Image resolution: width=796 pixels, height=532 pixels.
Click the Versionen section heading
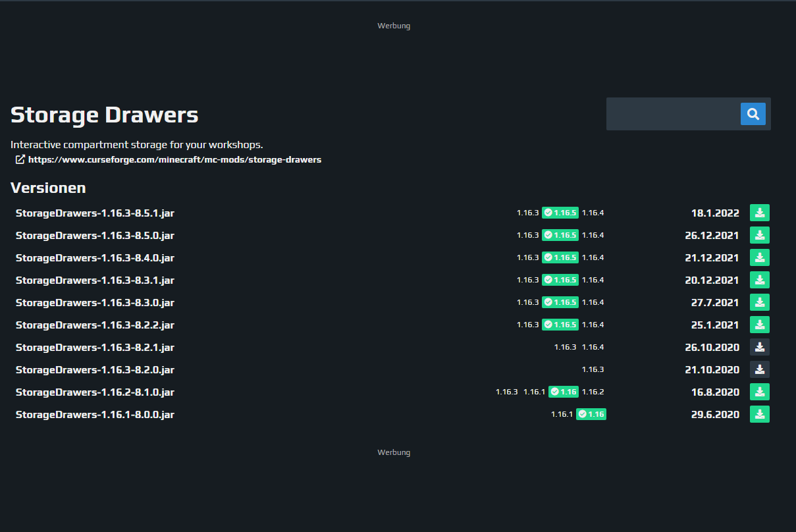48,188
